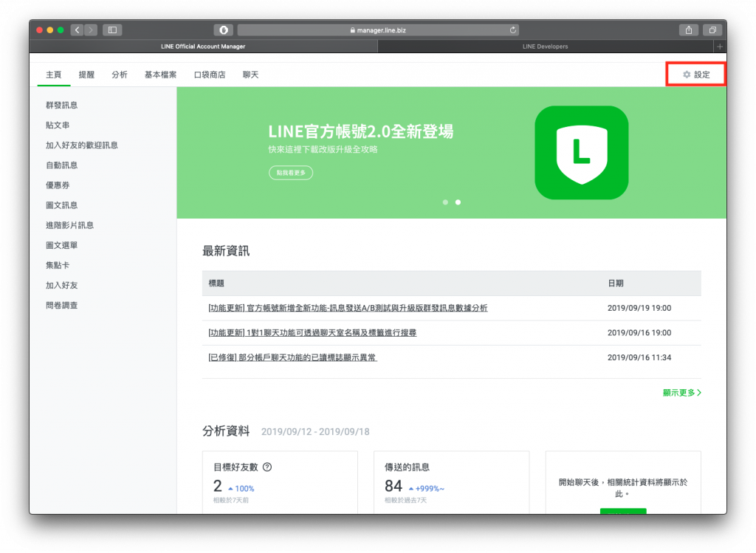Open 加入好友的歡迎訊息 in sidebar
The image size is (756, 553).
pyautogui.click(x=82, y=145)
